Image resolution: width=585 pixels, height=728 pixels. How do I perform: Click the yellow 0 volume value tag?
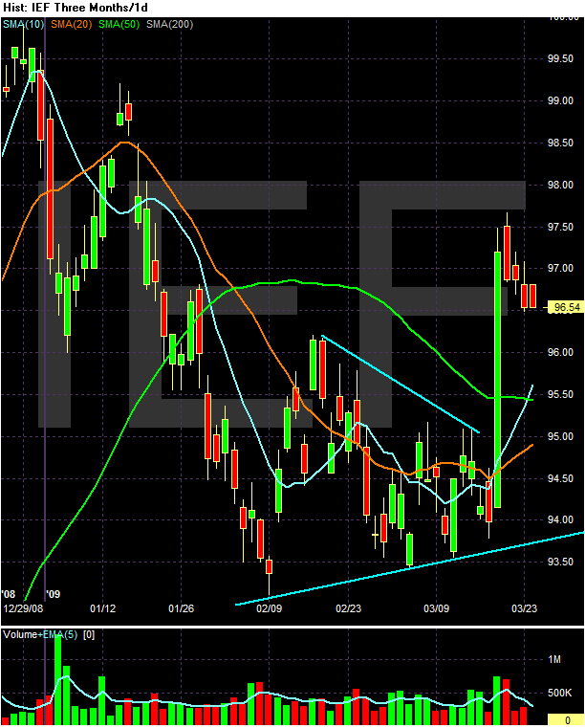pyautogui.click(x=566, y=720)
